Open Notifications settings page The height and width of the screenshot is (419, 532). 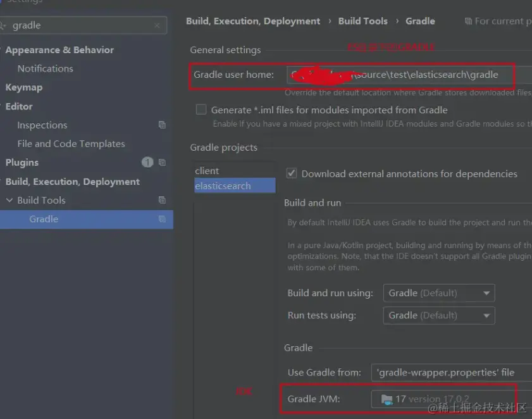[x=45, y=68]
